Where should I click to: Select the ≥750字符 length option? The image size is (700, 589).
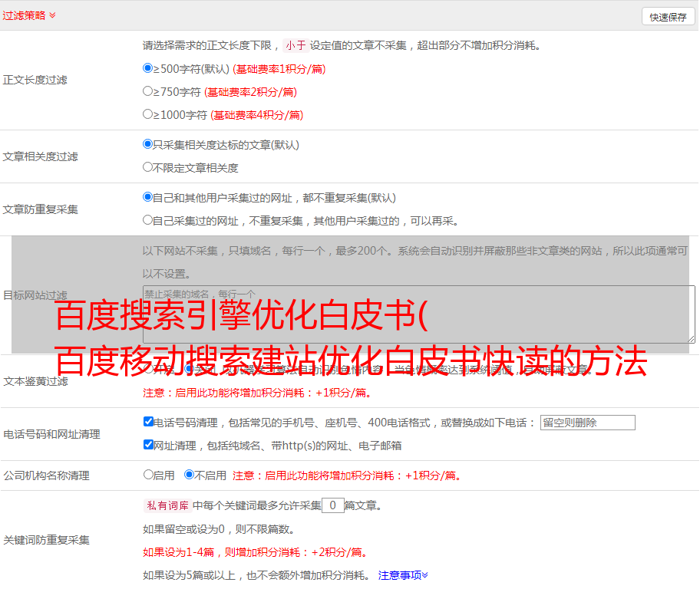[x=148, y=91]
